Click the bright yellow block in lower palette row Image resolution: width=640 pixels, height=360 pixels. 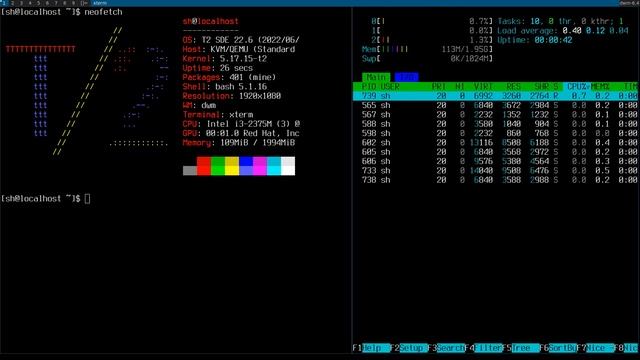tap(232, 171)
